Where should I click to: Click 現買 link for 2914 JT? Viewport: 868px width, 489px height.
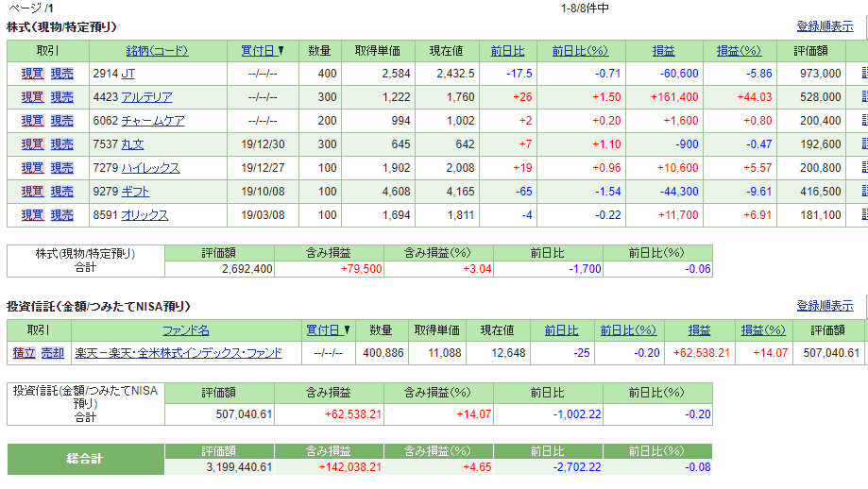click(33, 74)
